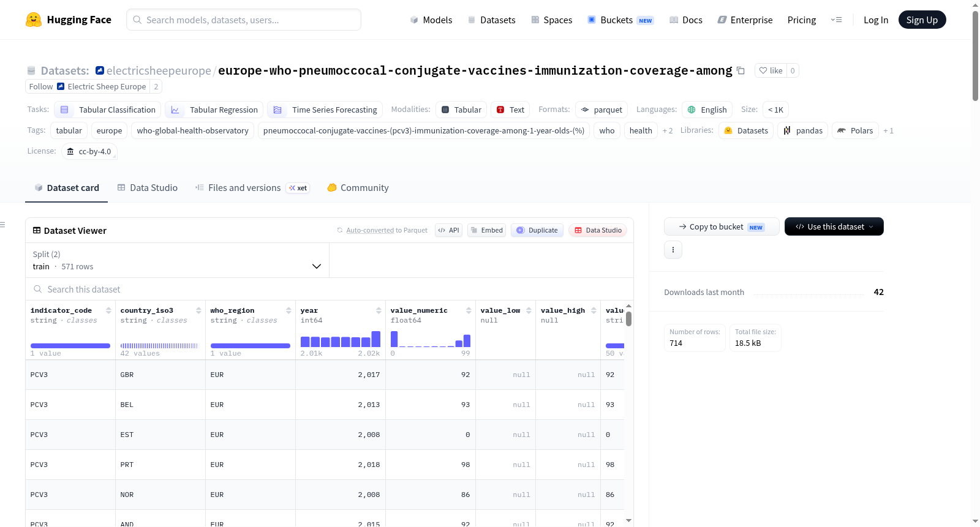Sort the year column using arrows icon
This screenshot has width=980, height=527.
pos(379,310)
